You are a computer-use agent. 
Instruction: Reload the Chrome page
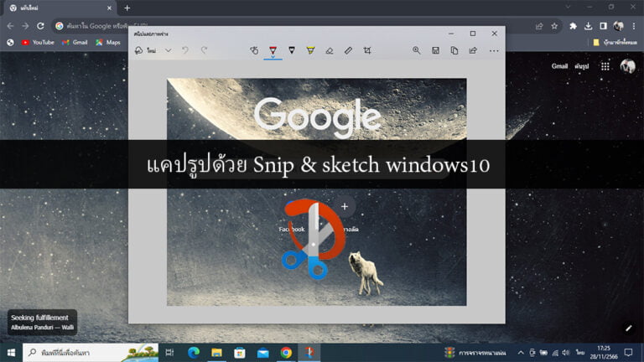coord(40,26)
